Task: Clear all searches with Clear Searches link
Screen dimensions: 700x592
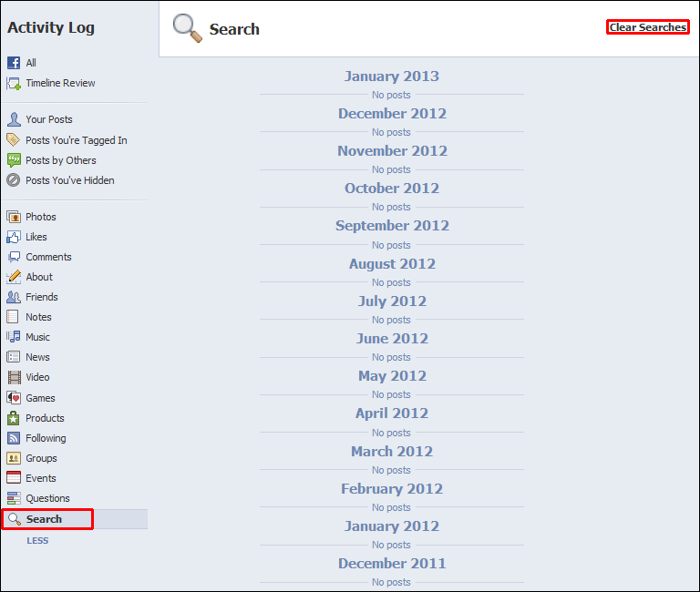Action: point(647,27)
